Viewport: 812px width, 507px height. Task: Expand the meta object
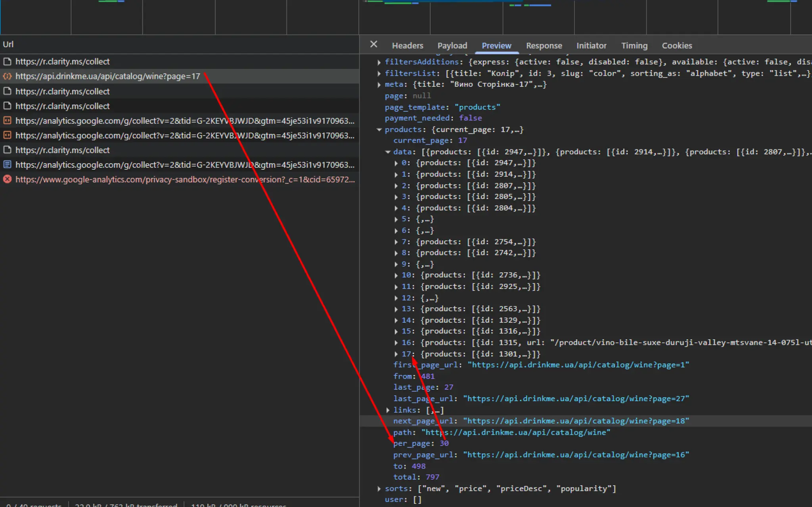pyautogui.click(x=379, y=84)
